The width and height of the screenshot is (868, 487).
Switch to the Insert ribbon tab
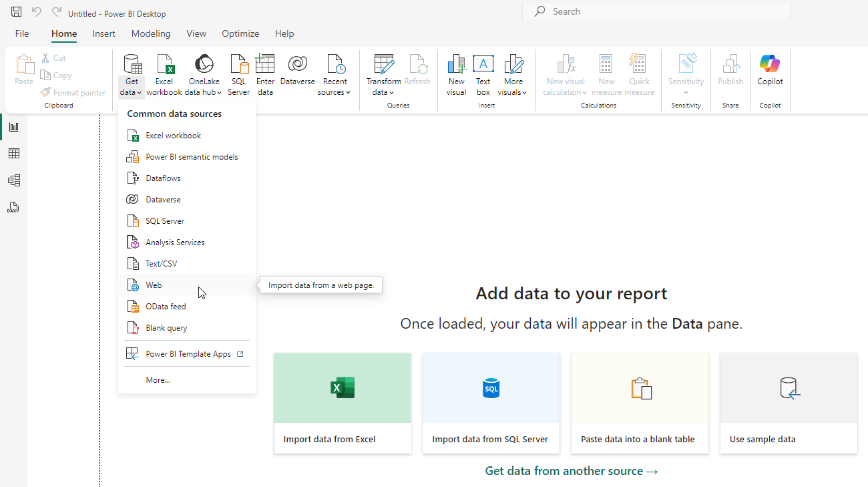tap(103, 33)
